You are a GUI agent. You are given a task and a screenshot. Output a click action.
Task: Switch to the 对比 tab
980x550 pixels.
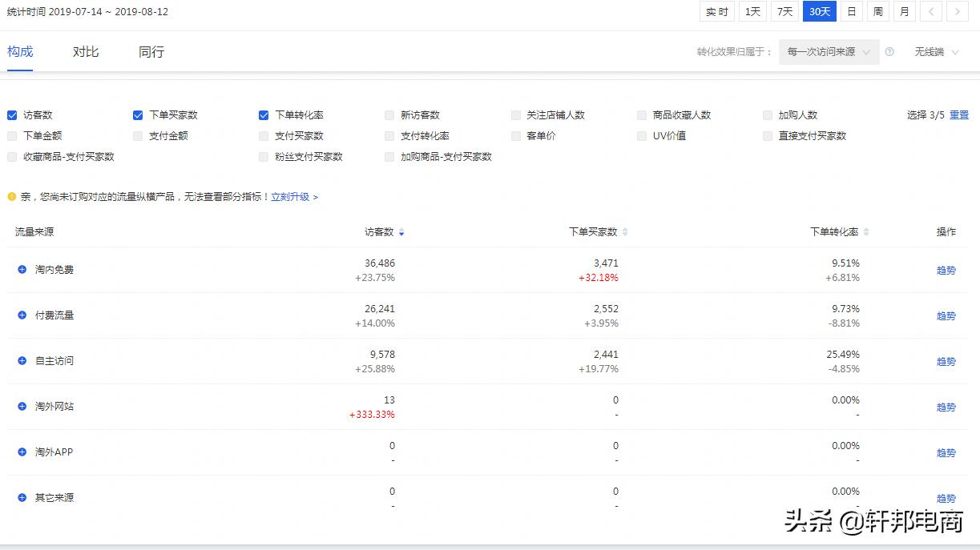(85, 50)
